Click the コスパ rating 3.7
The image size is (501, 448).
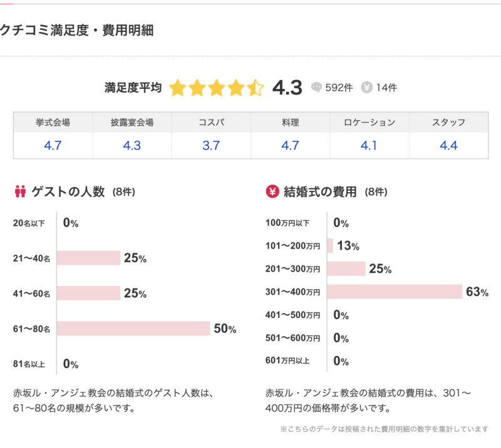[x=211, y=146]
